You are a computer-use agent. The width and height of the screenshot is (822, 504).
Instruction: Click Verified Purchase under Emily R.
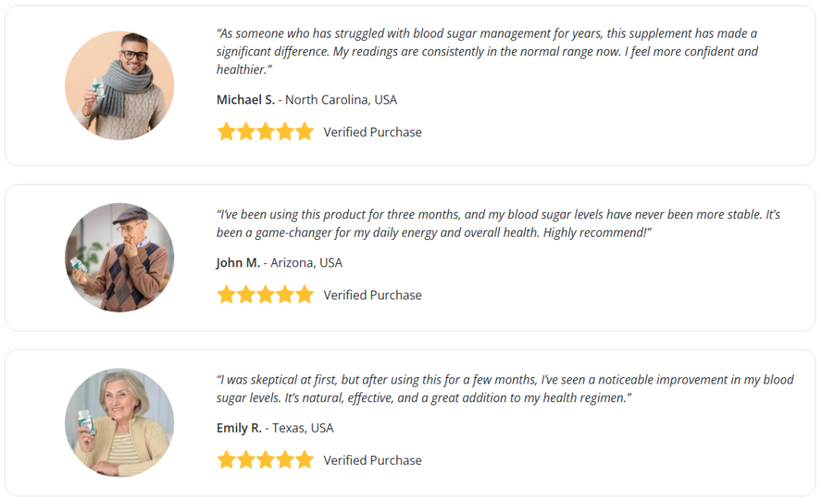pos(372,461)
